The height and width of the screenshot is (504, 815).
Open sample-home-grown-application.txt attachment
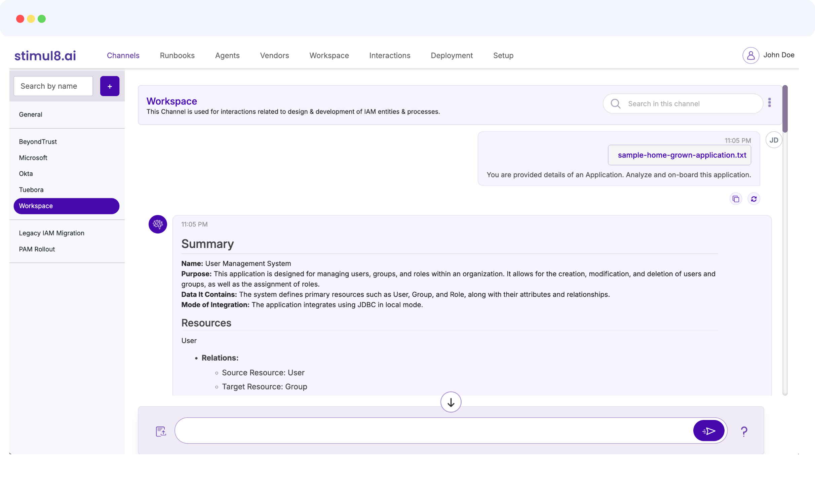[x=682, y=155]
